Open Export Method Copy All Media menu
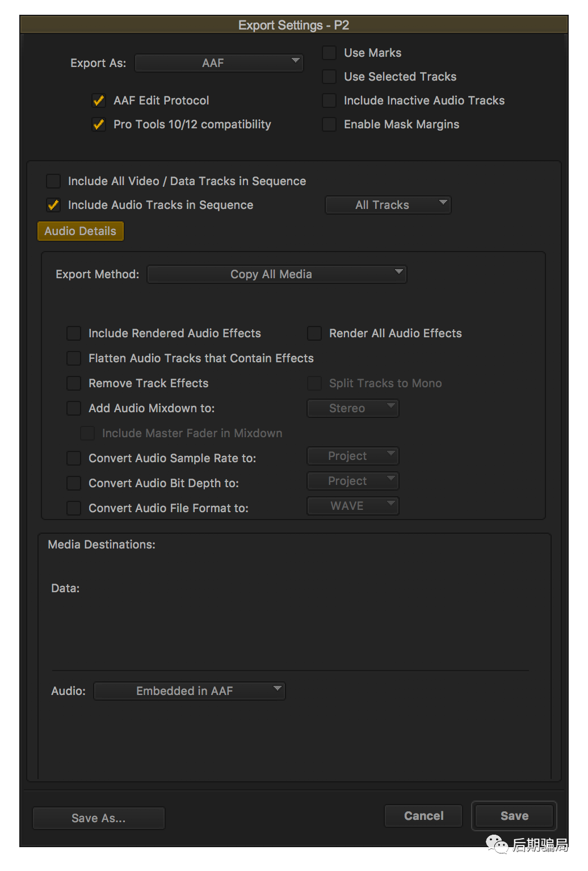The height and width of the screenshot is (871, 588). [x=276, y=274]
